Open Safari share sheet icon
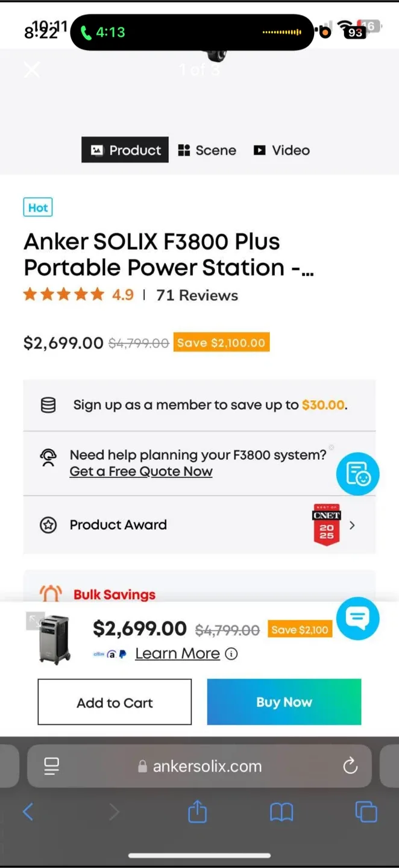 coord(197,812)
